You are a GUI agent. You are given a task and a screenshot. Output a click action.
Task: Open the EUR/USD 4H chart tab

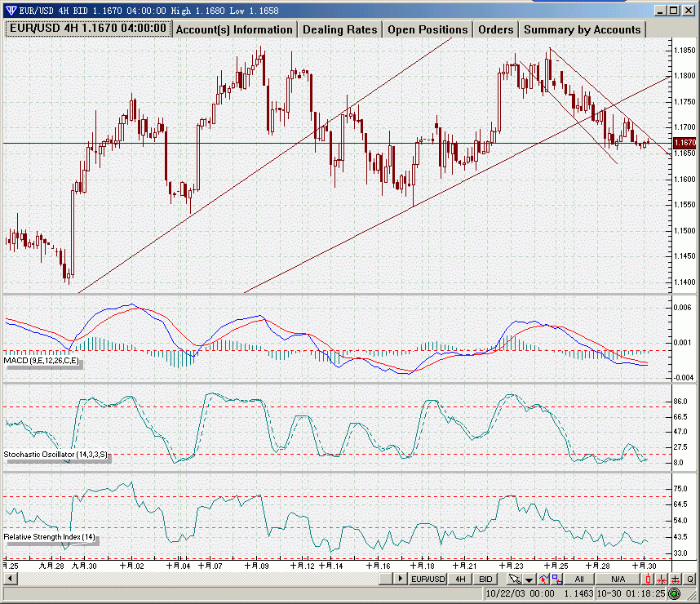[x=88, y=29]
